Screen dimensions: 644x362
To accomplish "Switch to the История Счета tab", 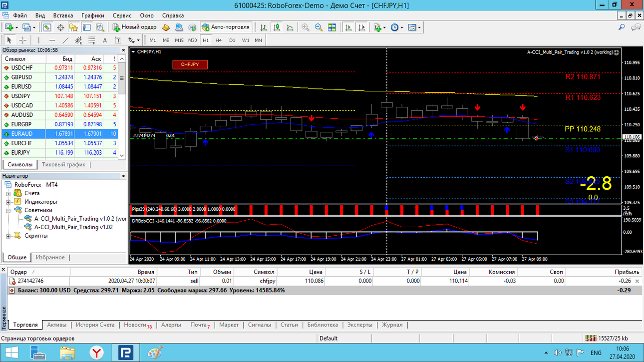I will pyautogui.click(x=95, y=325).
